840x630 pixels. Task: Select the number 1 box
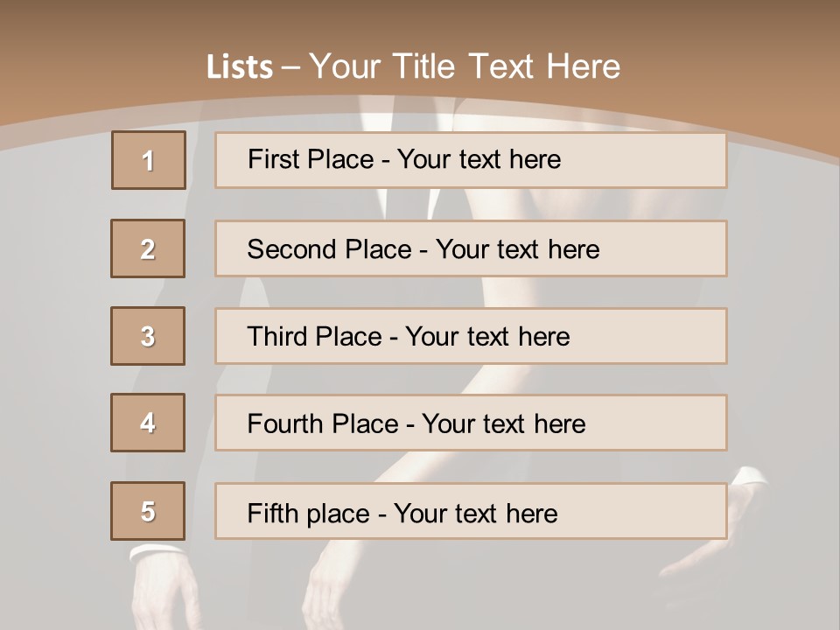(149, 160)
